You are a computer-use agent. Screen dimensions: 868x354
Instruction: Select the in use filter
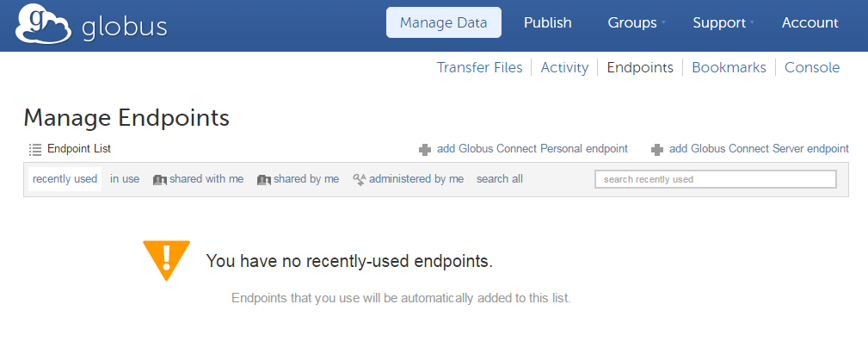tap(125, 179)
